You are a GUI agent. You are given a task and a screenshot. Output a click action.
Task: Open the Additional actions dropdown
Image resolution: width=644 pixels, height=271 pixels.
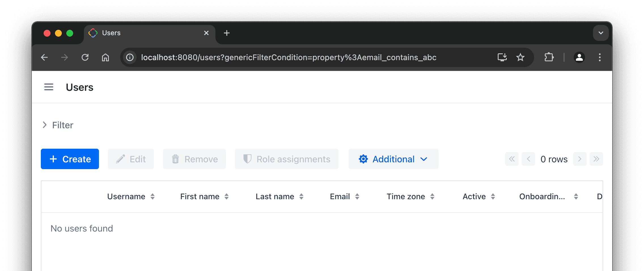pos(393,159)
